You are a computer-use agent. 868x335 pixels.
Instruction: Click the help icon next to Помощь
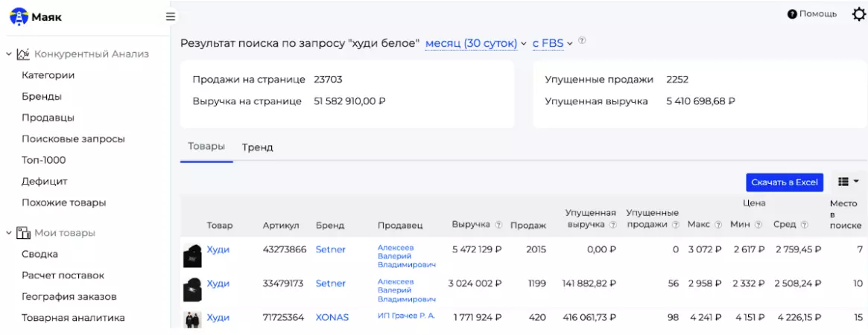click(x=792, y=14)
